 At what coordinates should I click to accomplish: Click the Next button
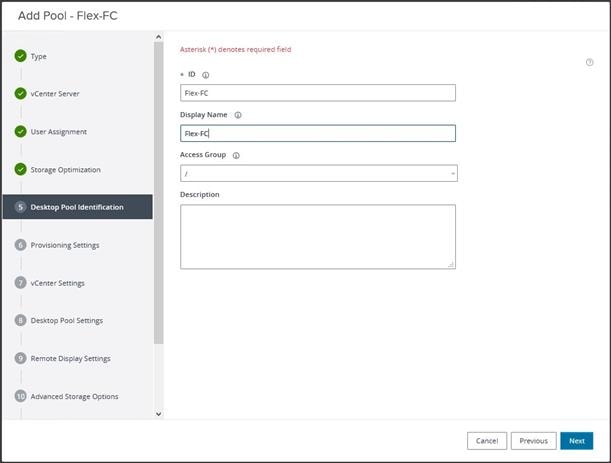(x=577, y=441)
